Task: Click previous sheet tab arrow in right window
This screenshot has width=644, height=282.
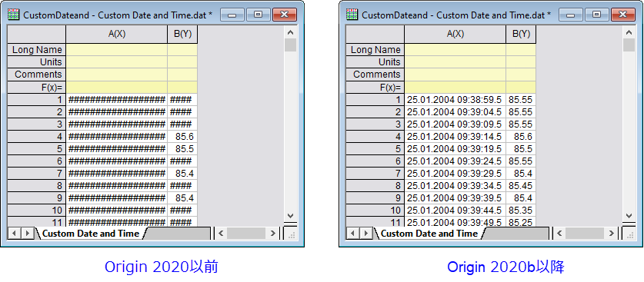Action: (353, 234)
